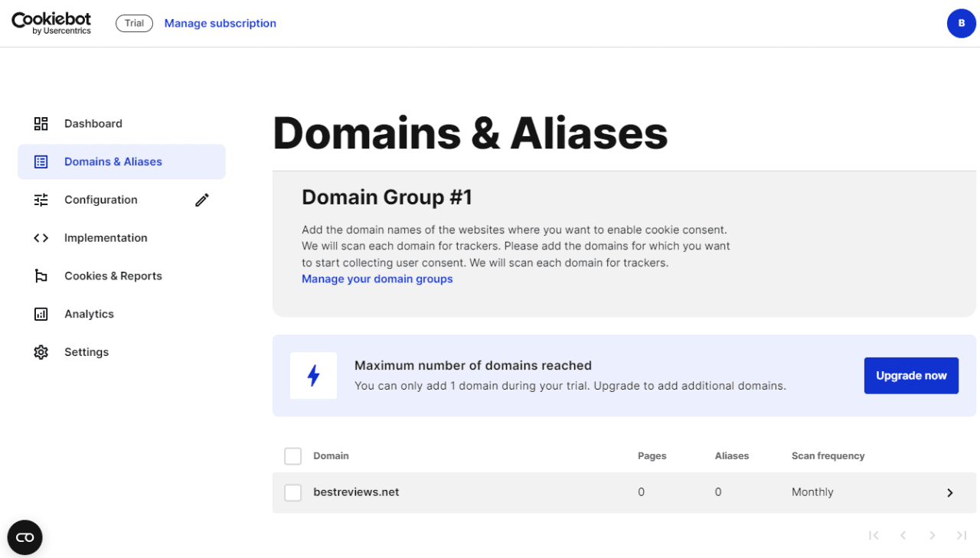The width and height of the screenshot is (980, 558).
Task: Click the Upgrade now button
Action: pos(911,375)
